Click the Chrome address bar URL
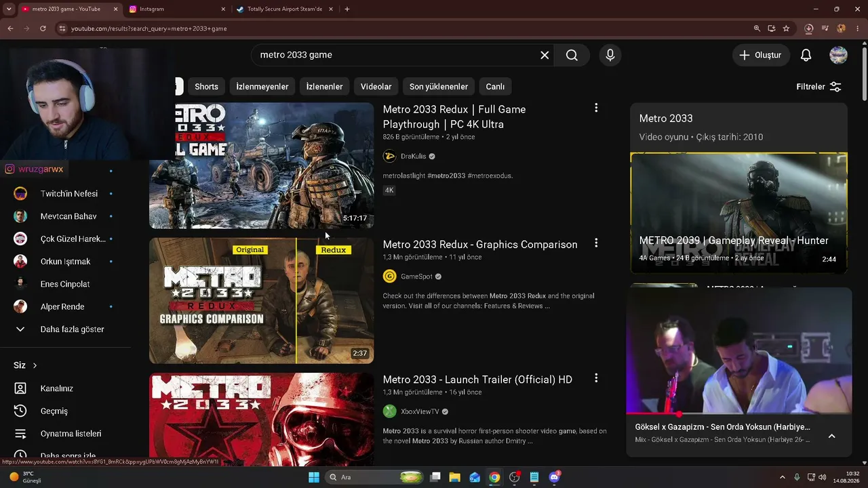The image size is (868, 488). click(149, 28)
